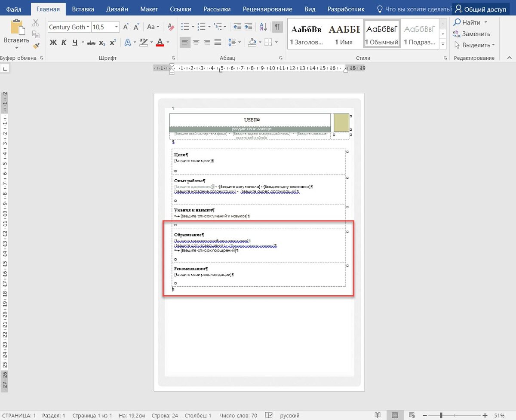Sort text with the A-Z sort icon
The height and width of the screenshot is (420, 516).
[263, 27]
